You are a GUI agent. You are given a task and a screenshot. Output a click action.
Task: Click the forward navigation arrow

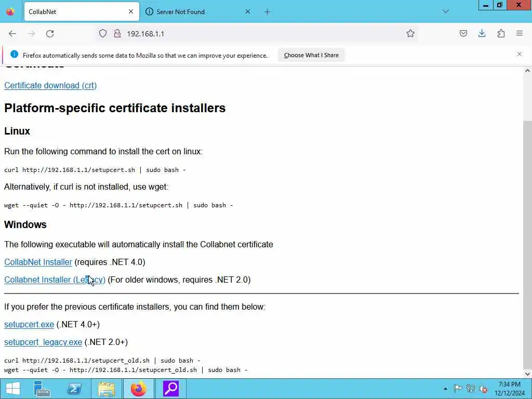[31, 34]
